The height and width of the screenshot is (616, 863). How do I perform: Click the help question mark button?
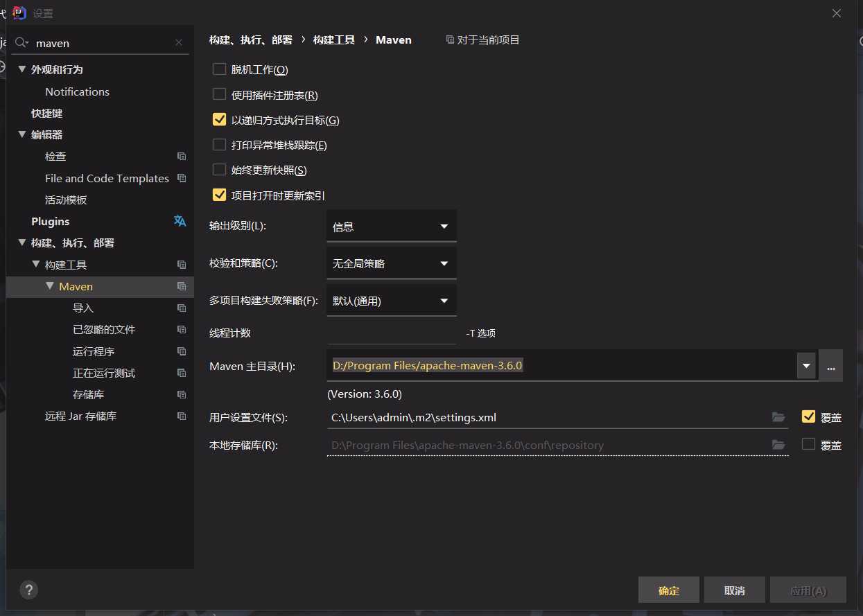tap(28, 590)
